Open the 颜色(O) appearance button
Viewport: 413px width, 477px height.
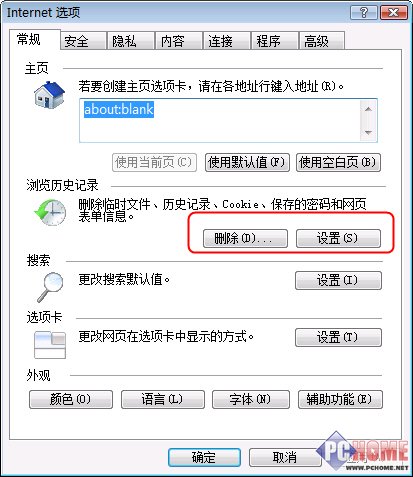tap(71, 399)
